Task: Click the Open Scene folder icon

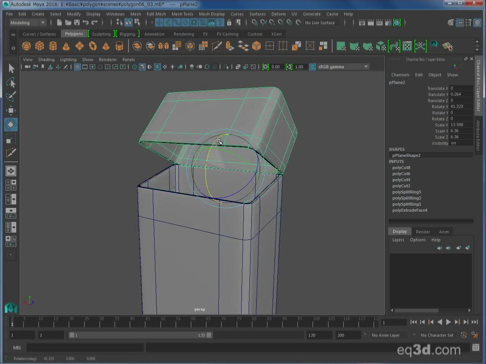Action: pos(68,23)
